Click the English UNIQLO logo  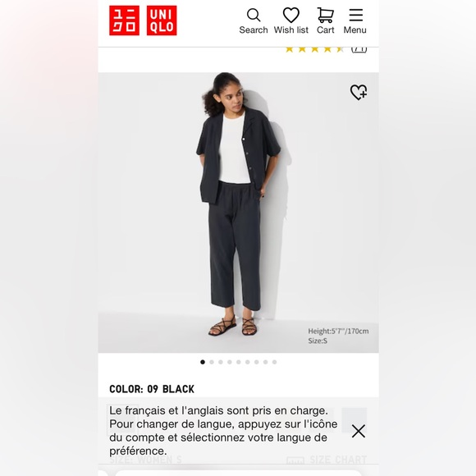[x=162, y=21]
